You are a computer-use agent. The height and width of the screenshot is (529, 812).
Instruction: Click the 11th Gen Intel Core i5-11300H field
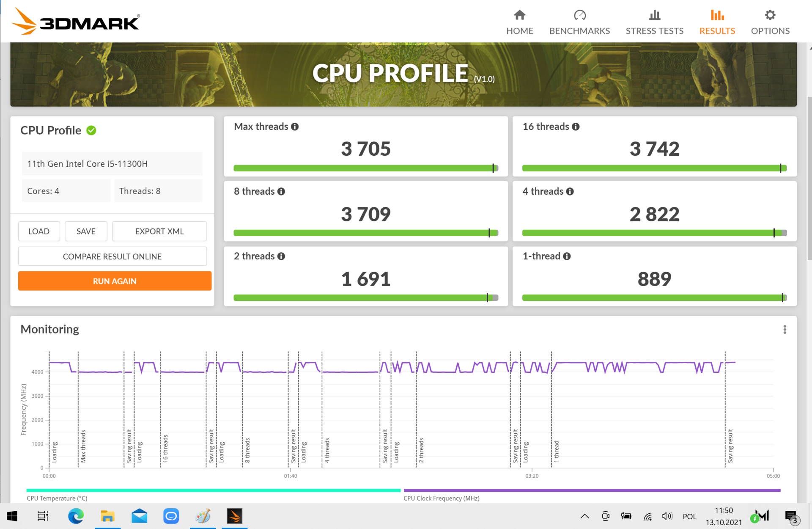112,164
